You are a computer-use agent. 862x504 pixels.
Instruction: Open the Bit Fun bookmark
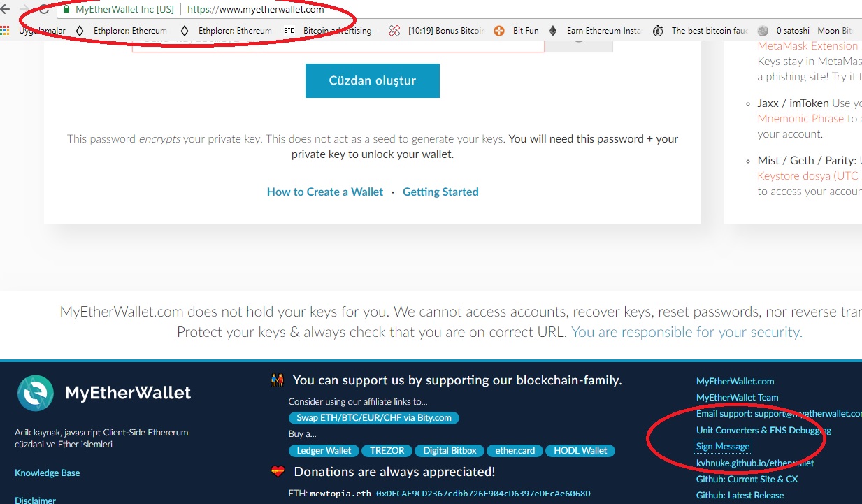coord(517,31)
